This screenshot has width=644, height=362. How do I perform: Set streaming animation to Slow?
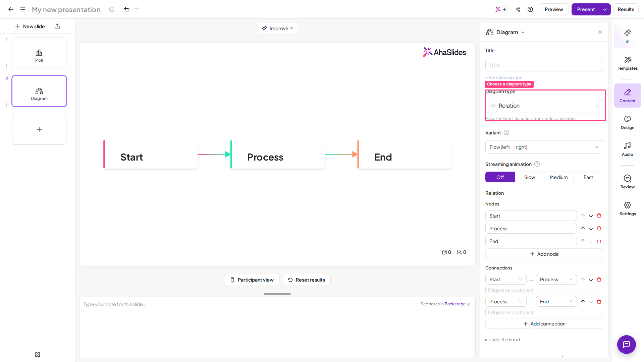coord(530,177)
